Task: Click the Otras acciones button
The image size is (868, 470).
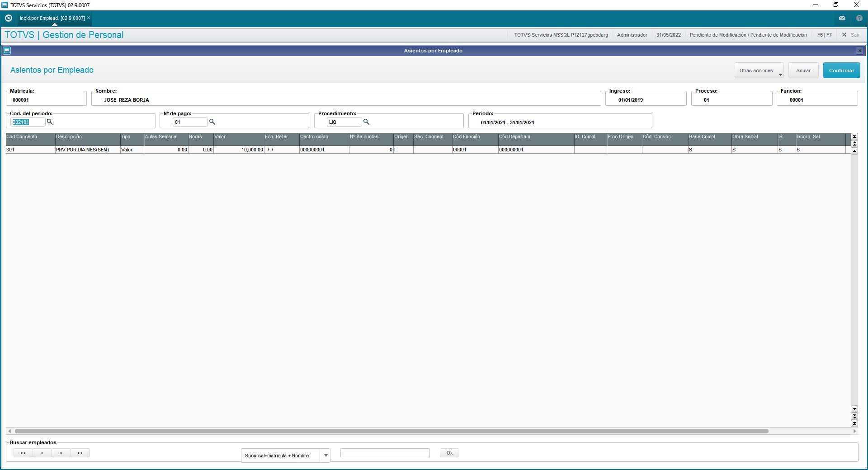Action: (x=759, y=70)
